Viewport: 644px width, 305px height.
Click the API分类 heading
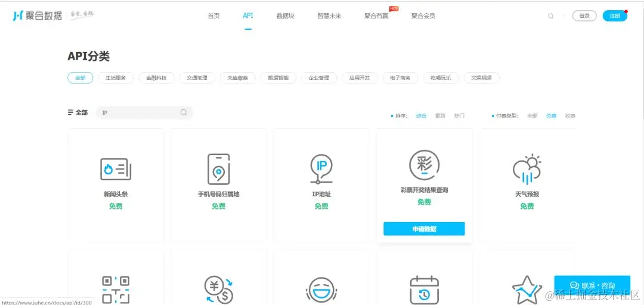89,56
